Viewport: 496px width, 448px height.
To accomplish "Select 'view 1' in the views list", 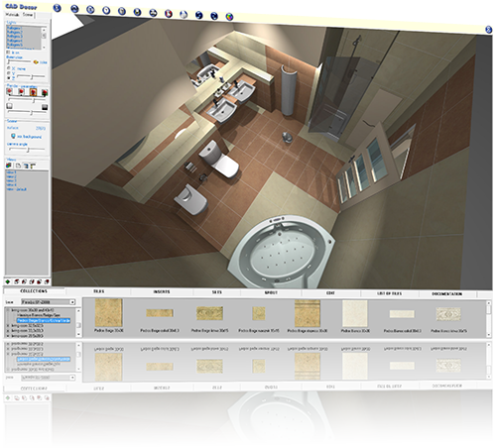I will [x=11, y=172].
